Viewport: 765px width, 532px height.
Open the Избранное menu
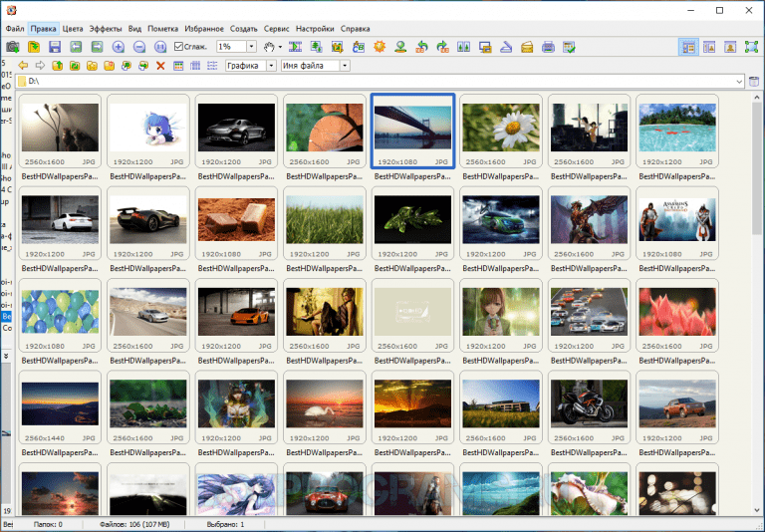click(x=204, y=29)
